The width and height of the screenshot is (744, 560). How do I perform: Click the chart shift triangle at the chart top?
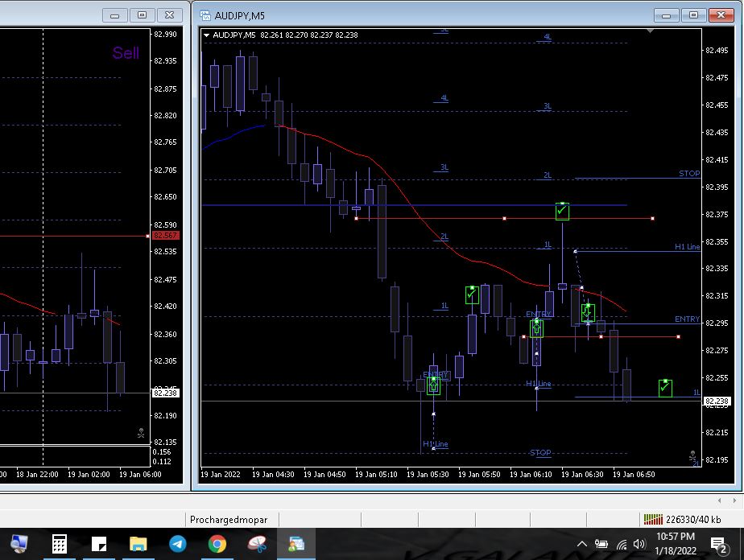pos(650,31)
